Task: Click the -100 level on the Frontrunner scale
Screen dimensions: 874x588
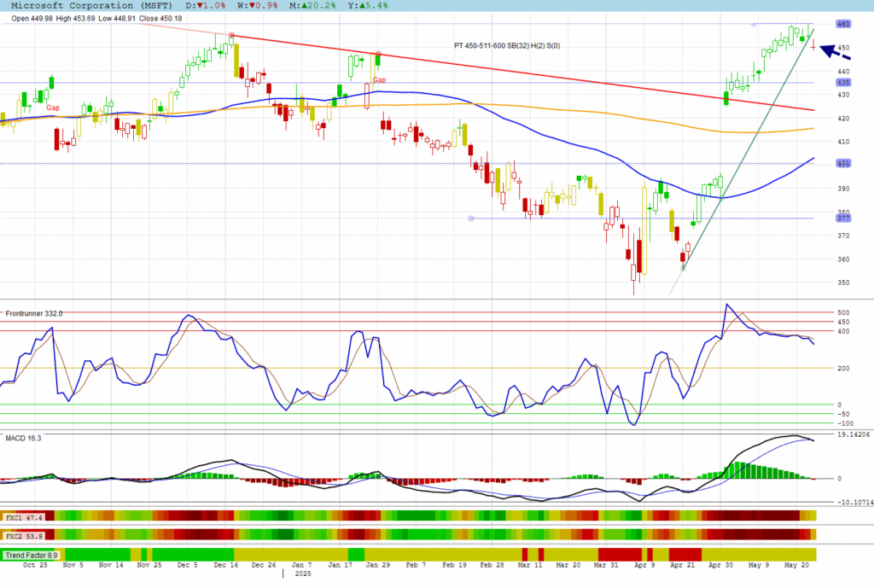Action: coord(844,423)
